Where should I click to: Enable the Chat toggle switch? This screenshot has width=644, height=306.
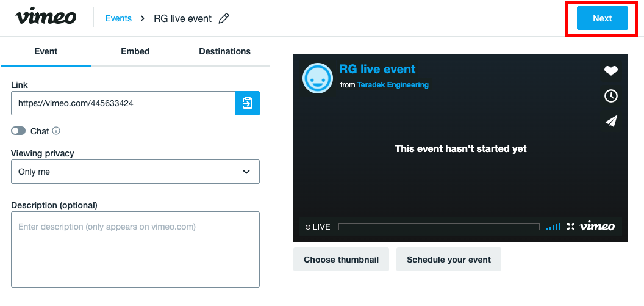(18, 131)
